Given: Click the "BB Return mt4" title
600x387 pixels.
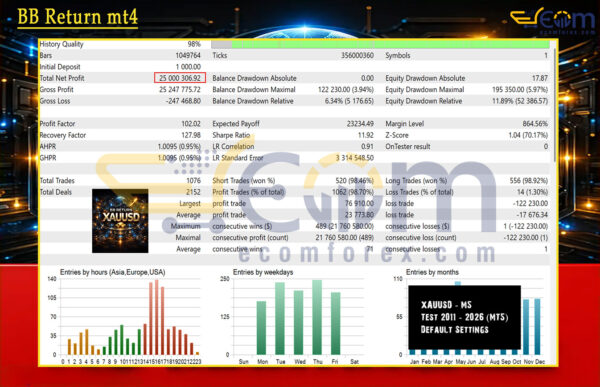Looking at the screenshot, I should (x=78, y=17).
